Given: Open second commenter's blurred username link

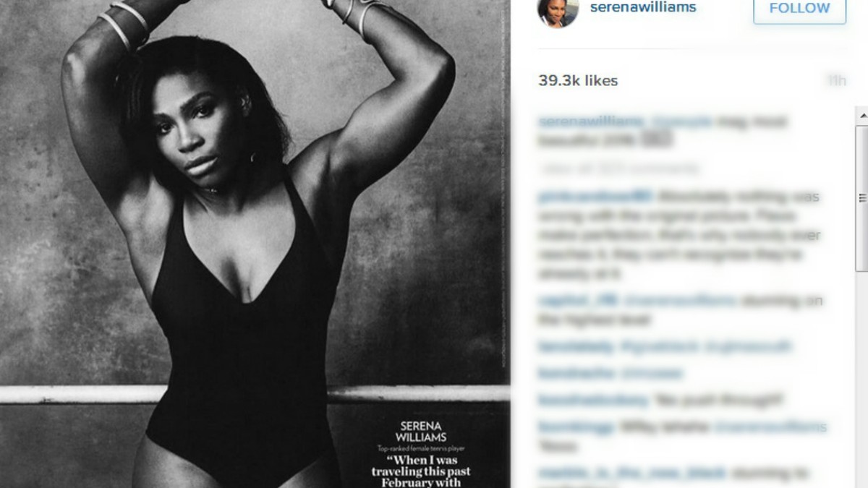Looking at the screenshot, I should [577, 301].
